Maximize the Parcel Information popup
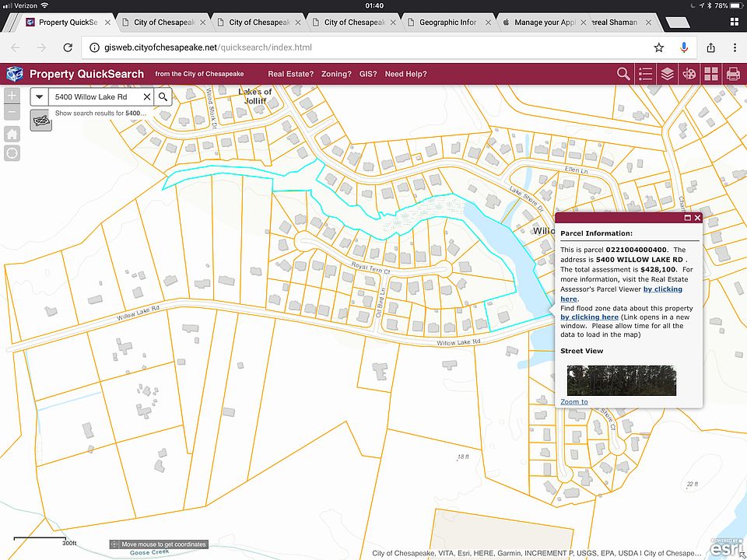The height and width of the screenshot is (560, 747). pyautogui.click(x=687, y=218)
